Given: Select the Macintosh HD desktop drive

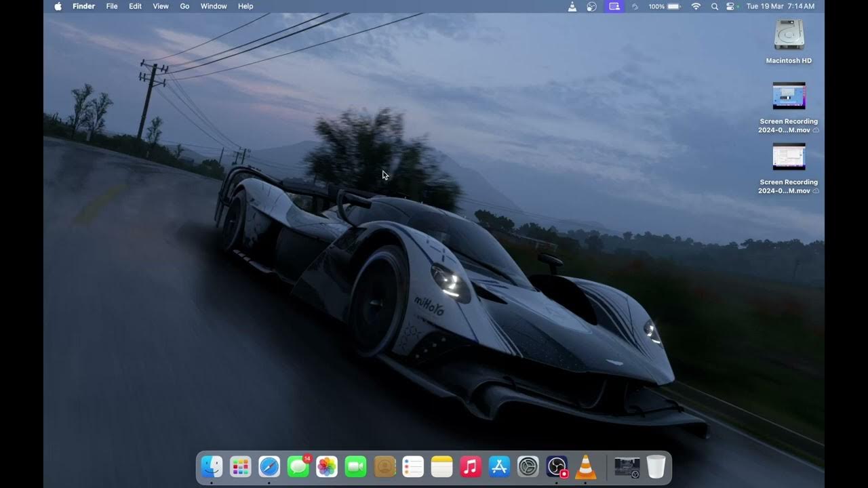Looking at the screenshot, I should coord(789,34).
